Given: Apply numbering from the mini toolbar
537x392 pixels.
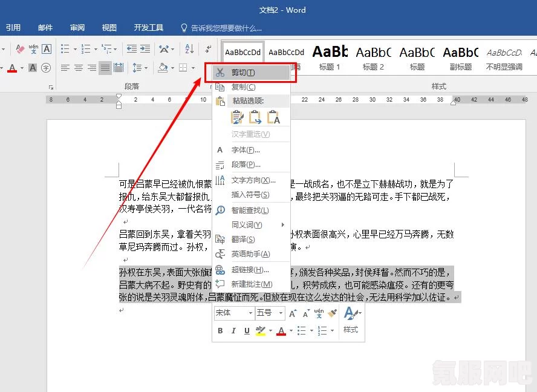Looking at the screenshot, I should pyautogui.click(x=322, y=331).
